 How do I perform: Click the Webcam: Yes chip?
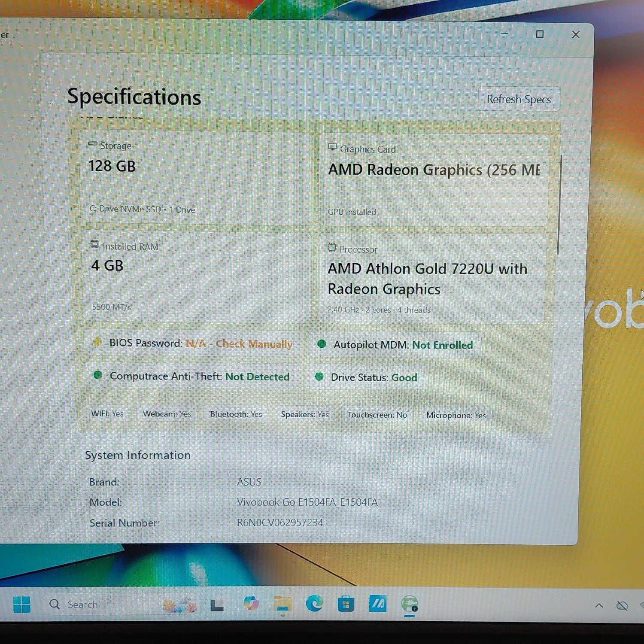point(167,414)
